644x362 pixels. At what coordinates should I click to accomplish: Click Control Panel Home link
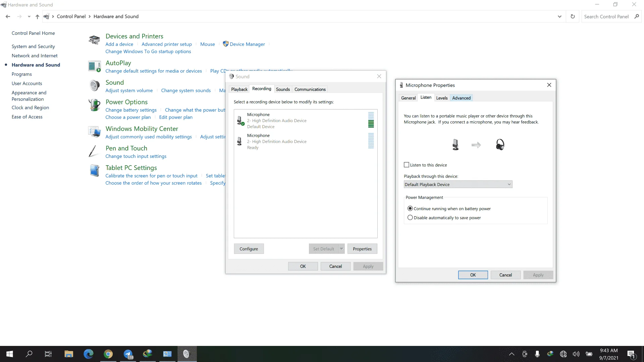(33, 33)
